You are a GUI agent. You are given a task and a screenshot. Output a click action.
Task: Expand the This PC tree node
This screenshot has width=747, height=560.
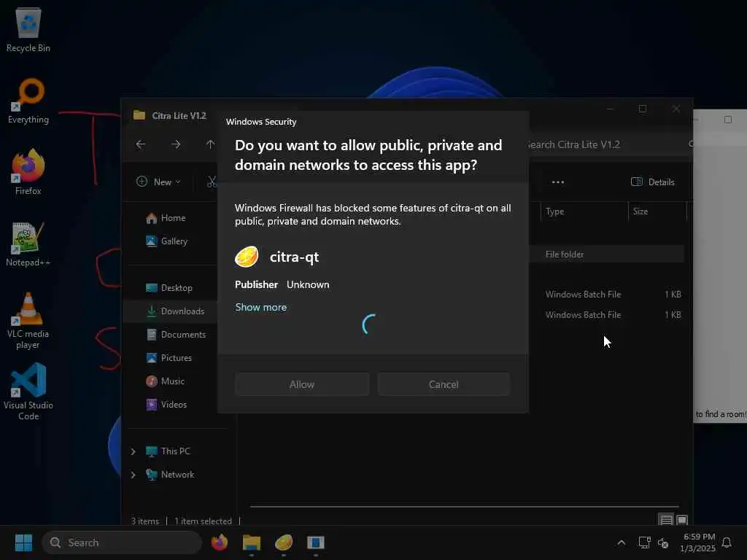(x=133, y=451)
